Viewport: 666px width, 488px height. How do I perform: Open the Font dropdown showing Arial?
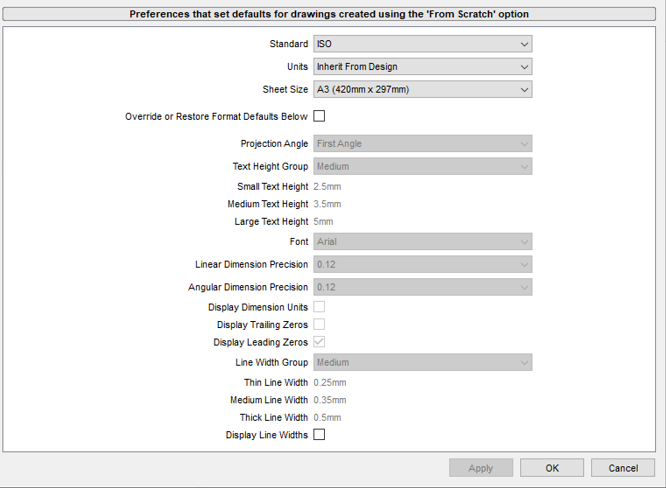click(423, 242)
